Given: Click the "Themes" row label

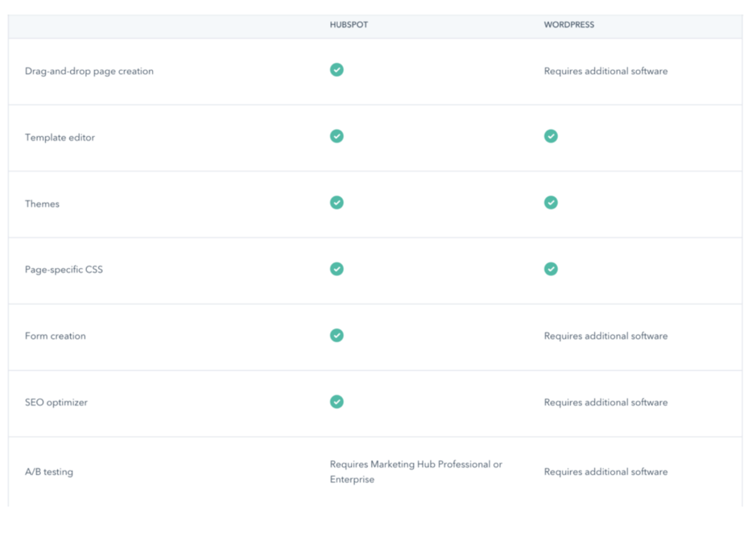Looking at the screenshot, I should click(x=42, y=204).
